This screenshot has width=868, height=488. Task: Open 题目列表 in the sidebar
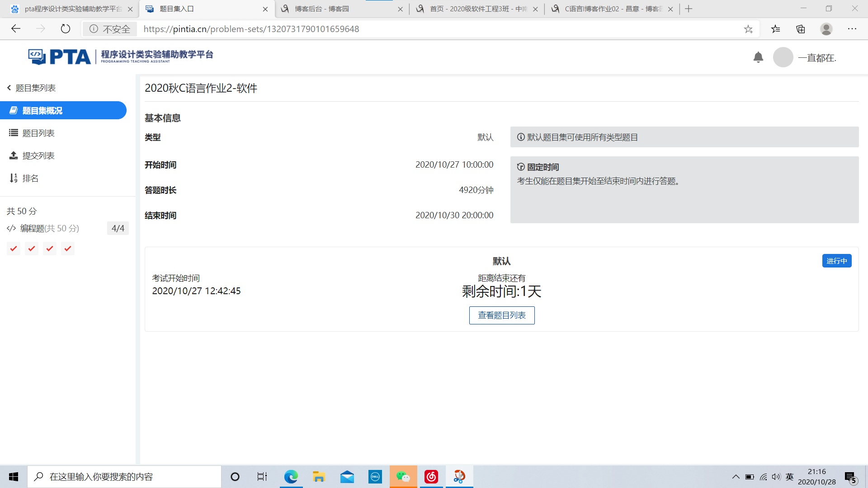coord(38,133)
